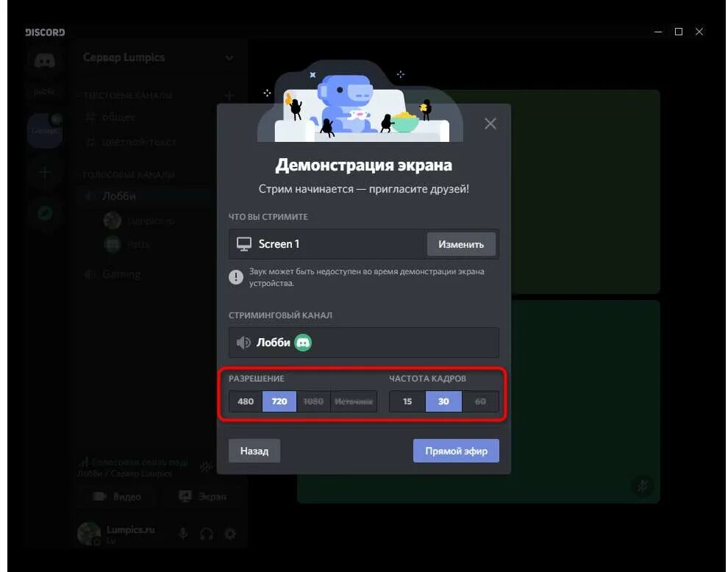Select 720 resolution option
Screen dimensions: 728x572
click(279, 401)
